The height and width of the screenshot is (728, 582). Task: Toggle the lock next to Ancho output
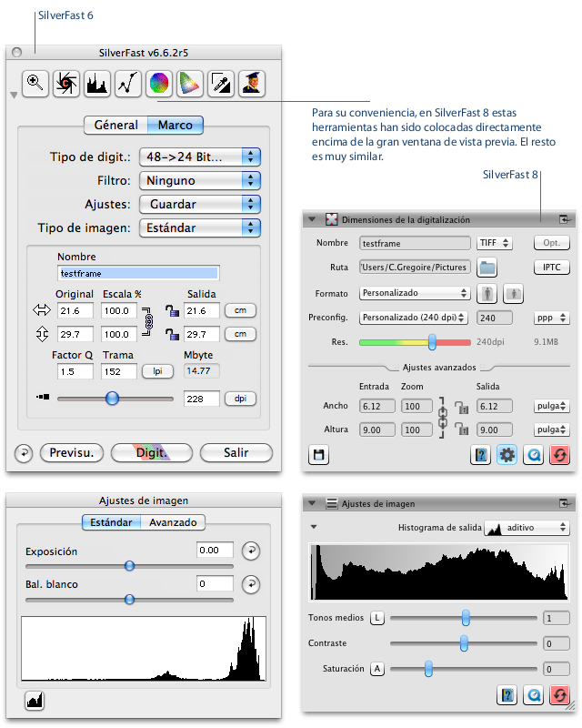pyautogui.click(x=461, y=408)
